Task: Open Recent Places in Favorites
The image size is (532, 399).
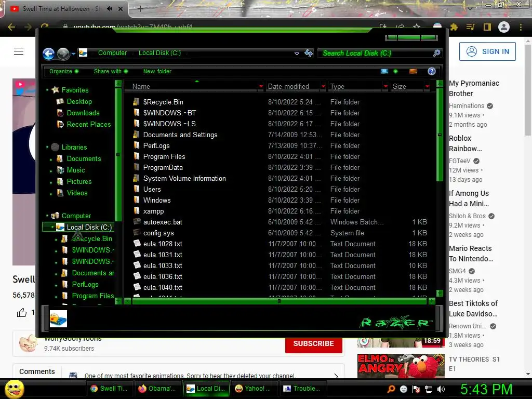Action: pos(88,125)
